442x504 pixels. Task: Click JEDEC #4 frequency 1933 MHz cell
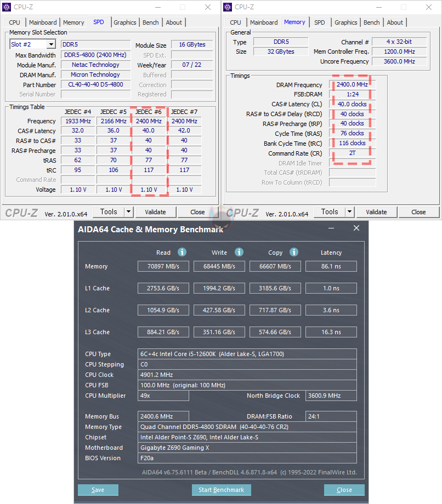click(x=78, y=121)
